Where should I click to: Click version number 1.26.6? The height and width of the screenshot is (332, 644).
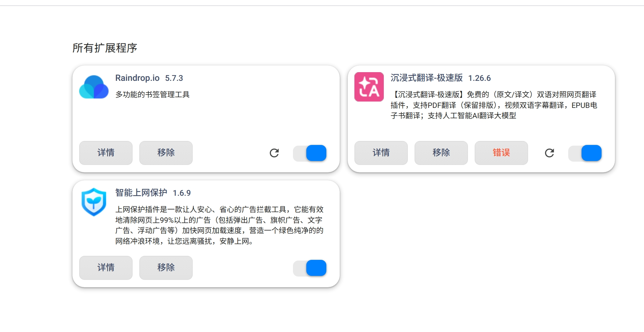pos(479,78)
